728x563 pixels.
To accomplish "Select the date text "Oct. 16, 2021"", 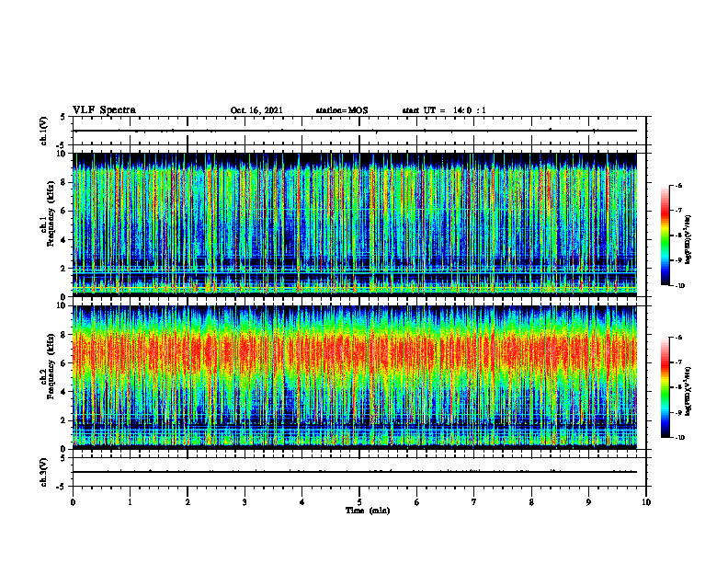I will pyautogui.click(x=256, y=110).
